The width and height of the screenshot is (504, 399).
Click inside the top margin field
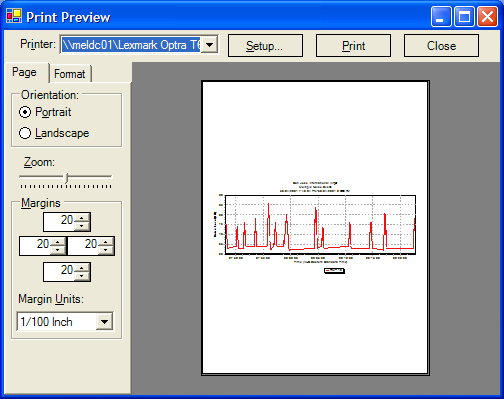[x=59, y=222]
